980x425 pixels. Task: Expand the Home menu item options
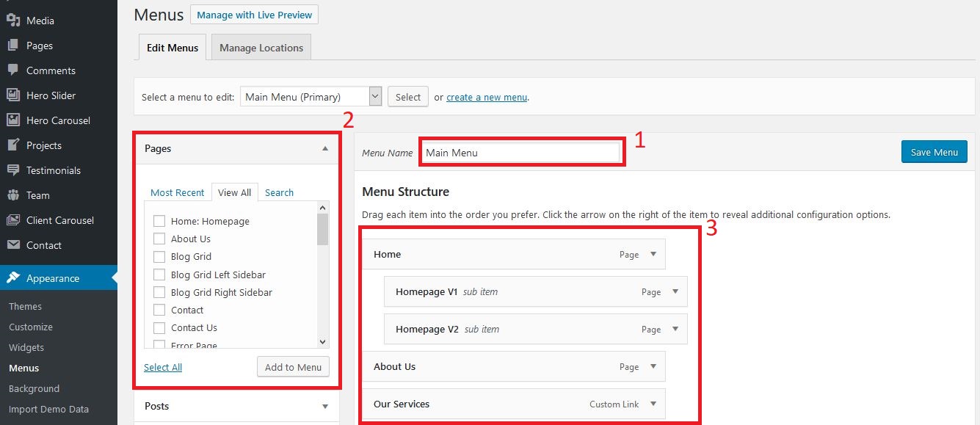tap(653, 255)
